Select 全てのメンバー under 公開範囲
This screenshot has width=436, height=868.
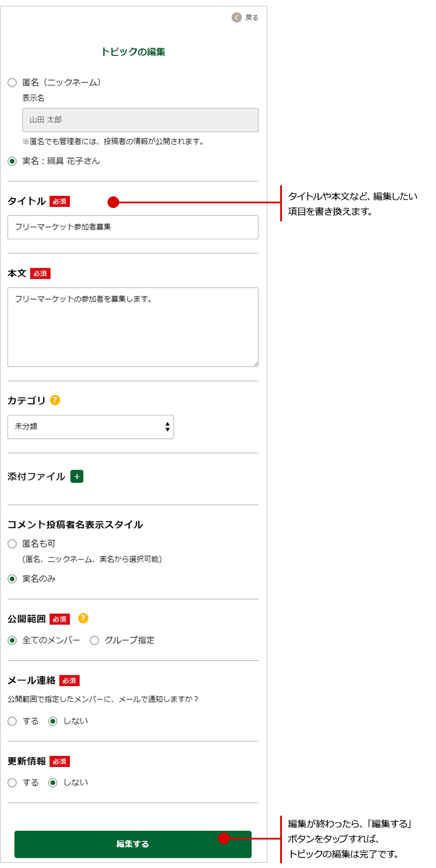pyautogui.click(x=12, y=640)
